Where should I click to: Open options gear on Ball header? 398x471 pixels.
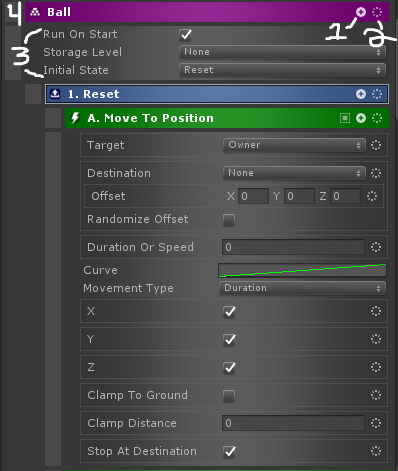tap(377, 12)
